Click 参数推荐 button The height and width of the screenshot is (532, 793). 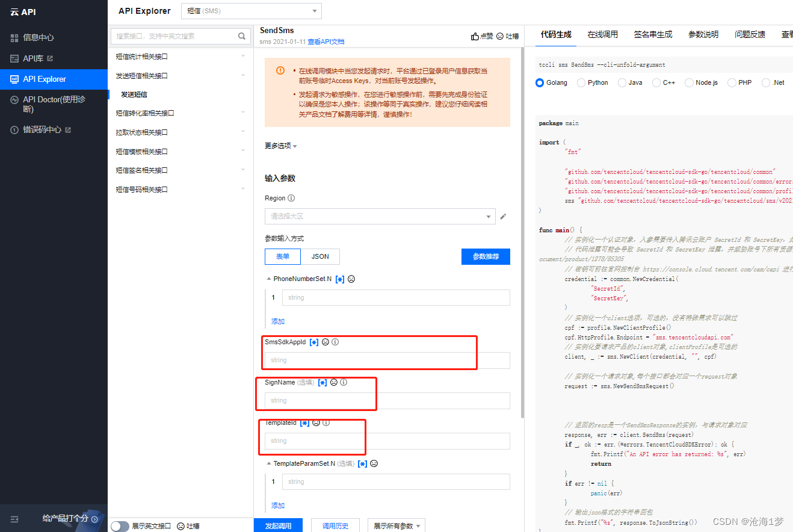pos(486,256)
